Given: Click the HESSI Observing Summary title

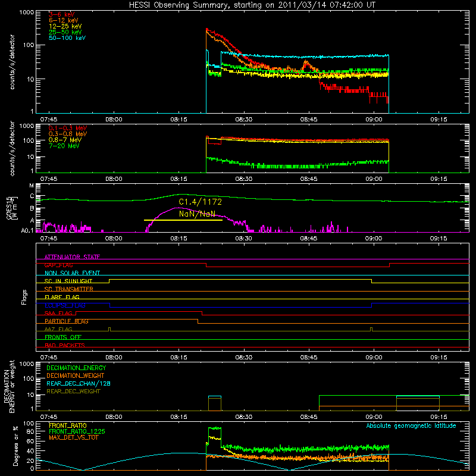Looking at the screenshot, I should point(252,5).
